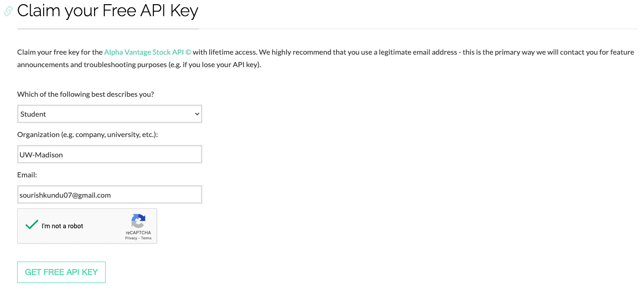Toggle the "I'm not a robot" checkbox
This screenshot has height=294, width=644.
click(x=32, y=225)
